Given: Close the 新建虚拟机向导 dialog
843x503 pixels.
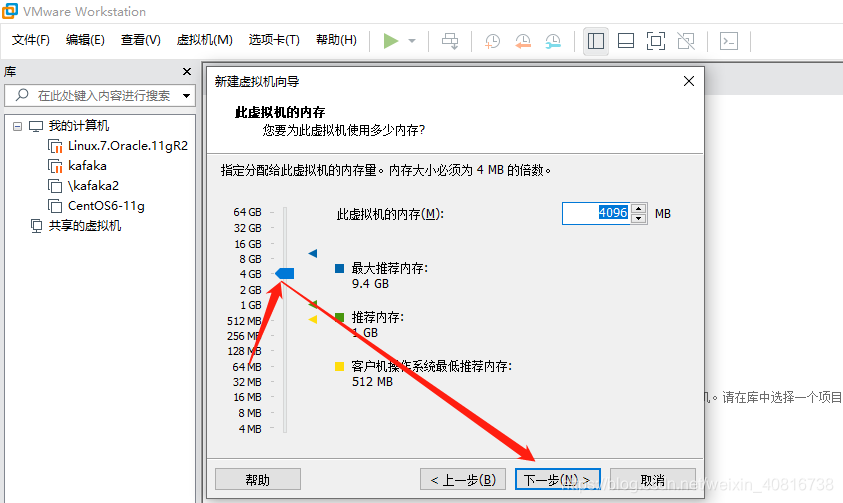Looking at the screenshot, I should [689, 81].
